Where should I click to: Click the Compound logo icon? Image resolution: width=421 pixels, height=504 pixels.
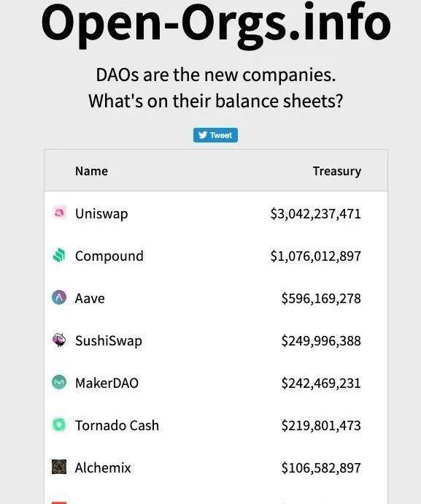[59, 255]
